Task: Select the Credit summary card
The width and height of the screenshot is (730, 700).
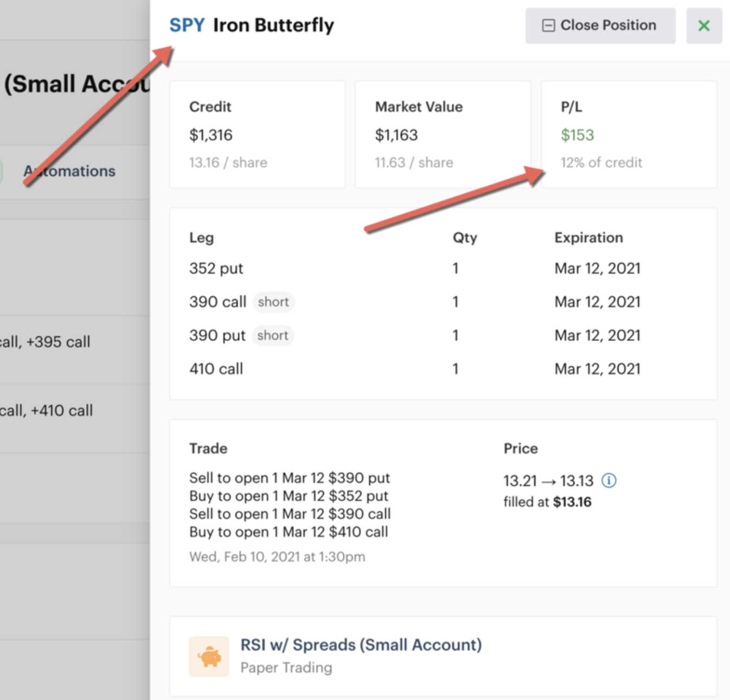Action: click(257, 135)
